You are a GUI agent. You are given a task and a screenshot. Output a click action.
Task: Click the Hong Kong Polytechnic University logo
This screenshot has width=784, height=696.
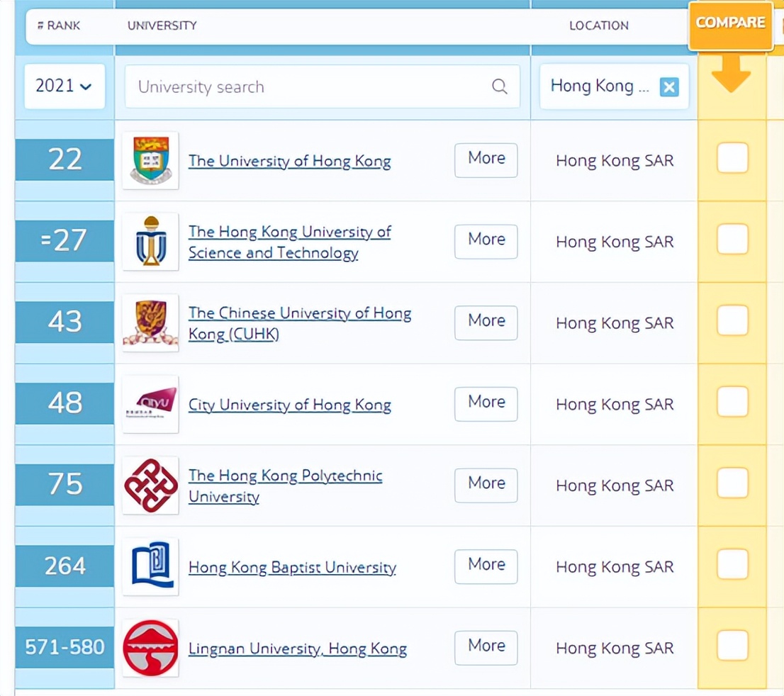click(150, 485)
